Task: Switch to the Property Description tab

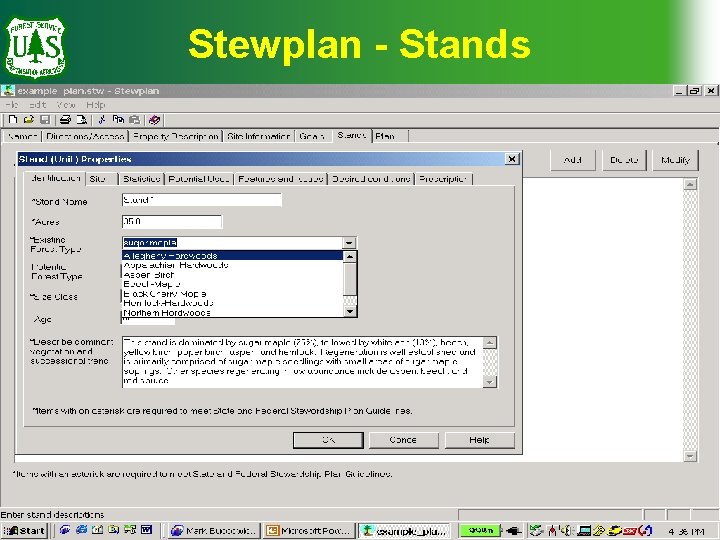Action: tap(175, 136)
